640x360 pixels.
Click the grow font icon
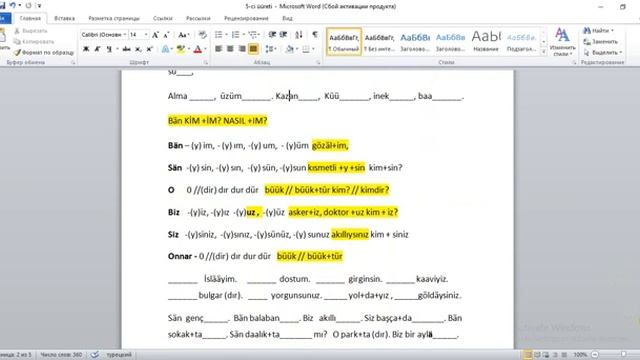pyautogui.click(x=155, y=35)
